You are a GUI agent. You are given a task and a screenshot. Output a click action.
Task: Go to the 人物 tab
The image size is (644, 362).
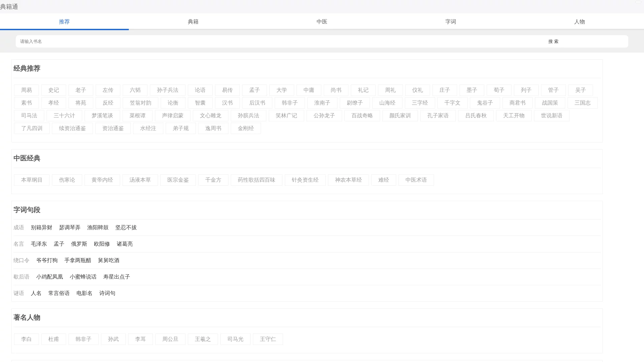579,22
